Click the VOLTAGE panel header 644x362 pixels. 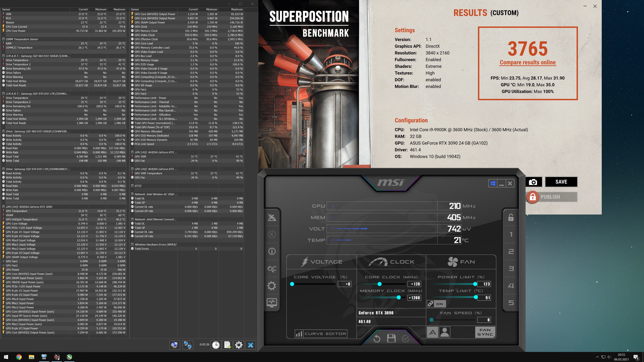(321, 262)
